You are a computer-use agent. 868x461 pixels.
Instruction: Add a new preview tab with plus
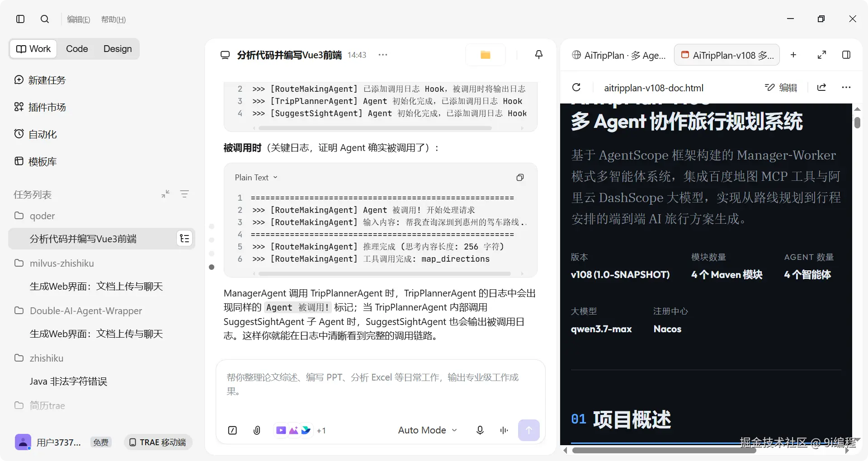793,55
